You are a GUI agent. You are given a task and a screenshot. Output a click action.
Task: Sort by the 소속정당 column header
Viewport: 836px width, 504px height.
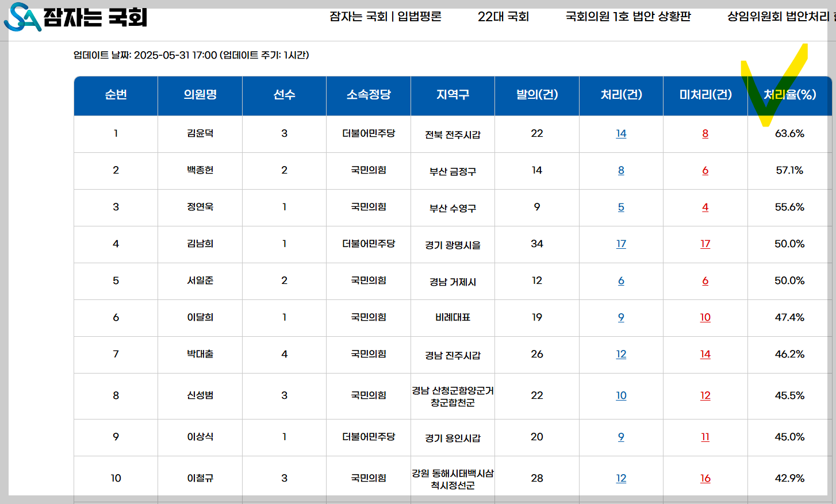click(369, 95)
